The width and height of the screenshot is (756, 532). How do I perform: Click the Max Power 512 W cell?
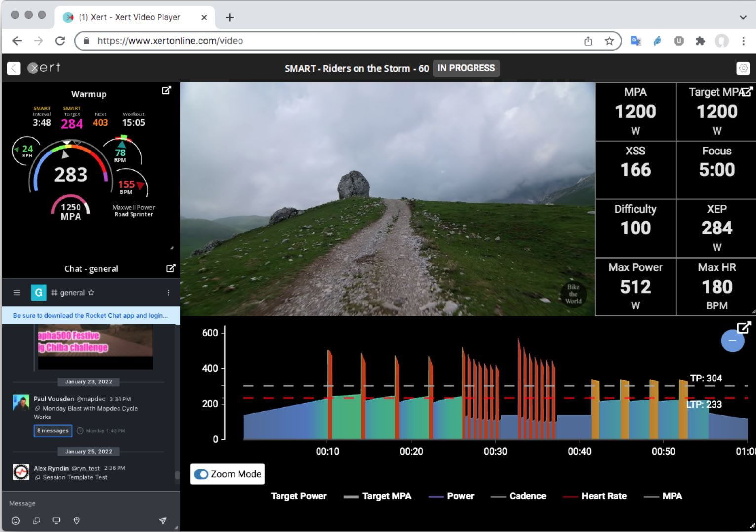636,287
